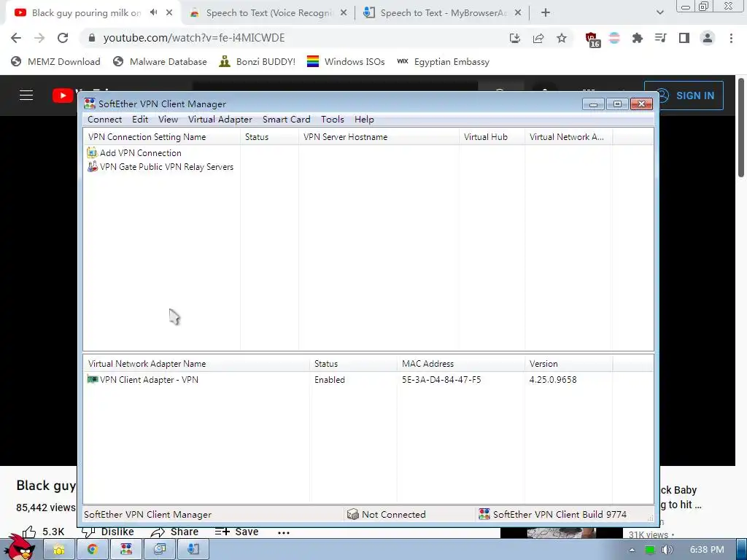Sort by VPN Server Hostname column
Image resolution: width=747 pixels, height=560 pixels.
pyautogui.click(x=379, y=137)
